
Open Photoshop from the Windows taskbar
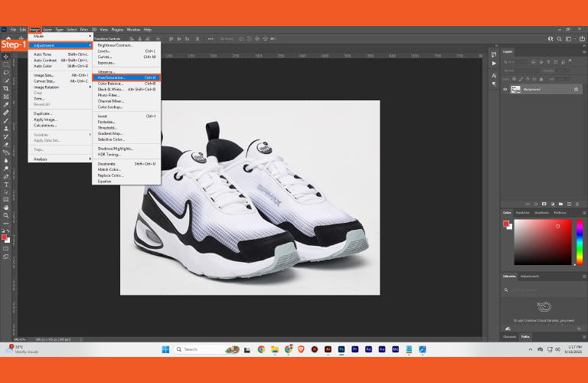[341, 349]
